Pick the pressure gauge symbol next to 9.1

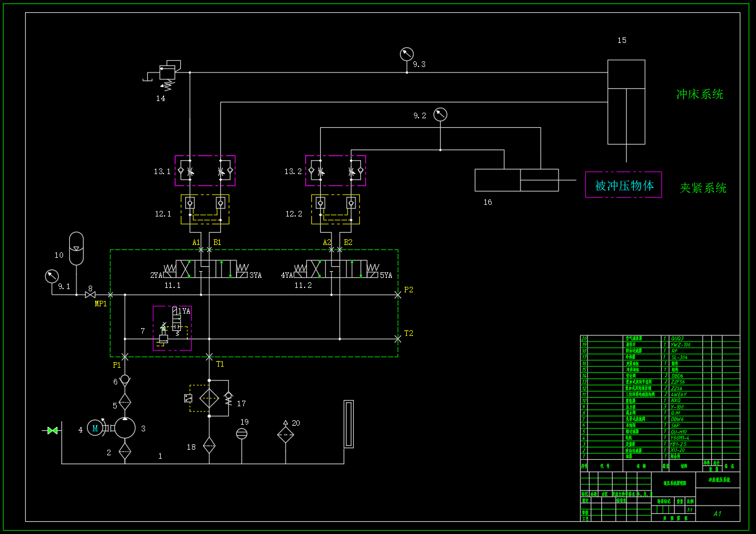pos(52,276)
